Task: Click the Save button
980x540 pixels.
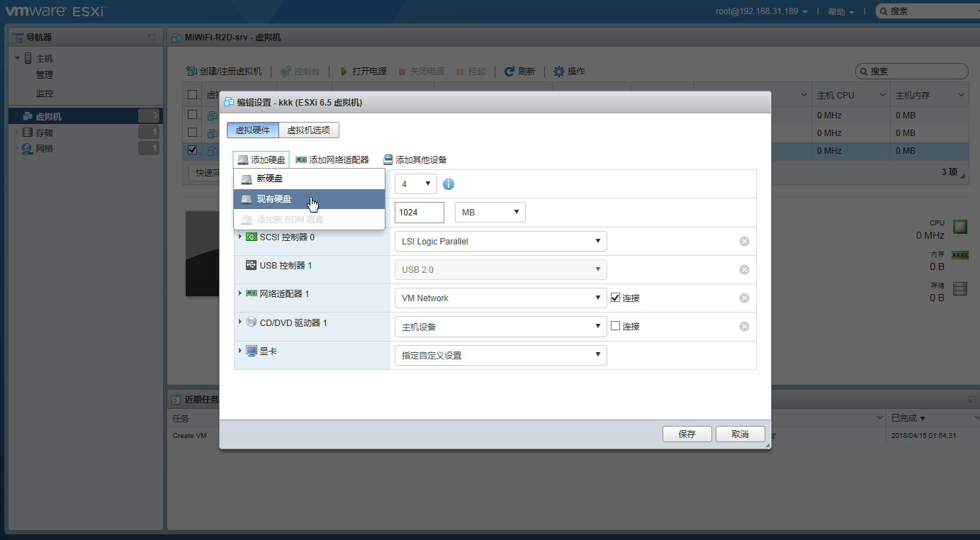Action: click(x=687, y=434)
